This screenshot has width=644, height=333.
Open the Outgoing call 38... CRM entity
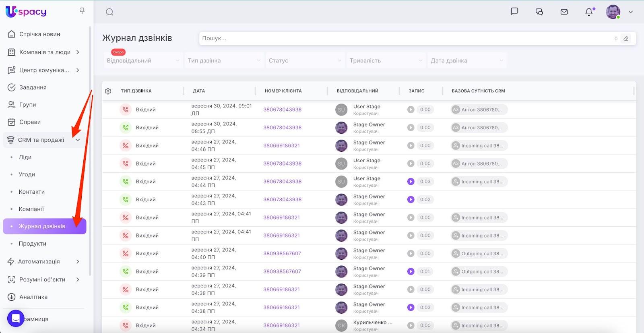point(479,254)
